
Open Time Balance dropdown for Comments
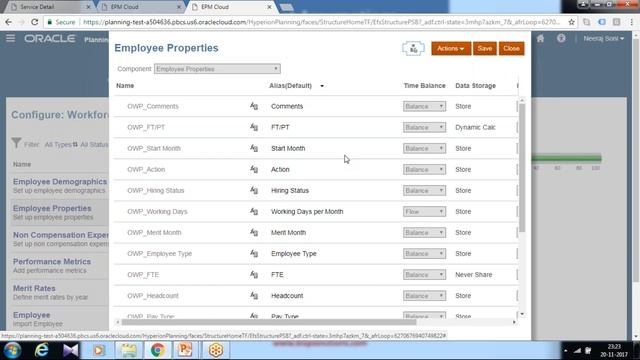pyautogui.click(x=424, y=106)
